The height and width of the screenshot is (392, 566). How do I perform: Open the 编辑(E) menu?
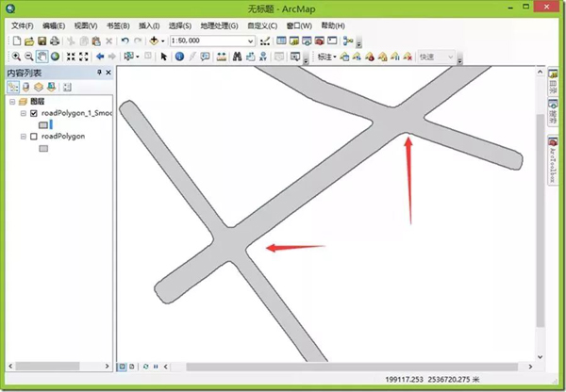point(54,26)
